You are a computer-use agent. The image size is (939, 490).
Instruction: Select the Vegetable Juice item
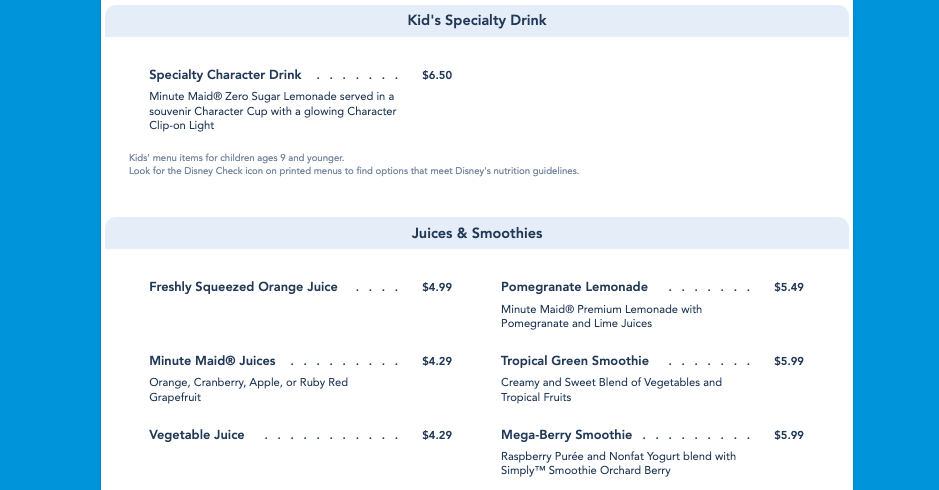coord(197,435)
